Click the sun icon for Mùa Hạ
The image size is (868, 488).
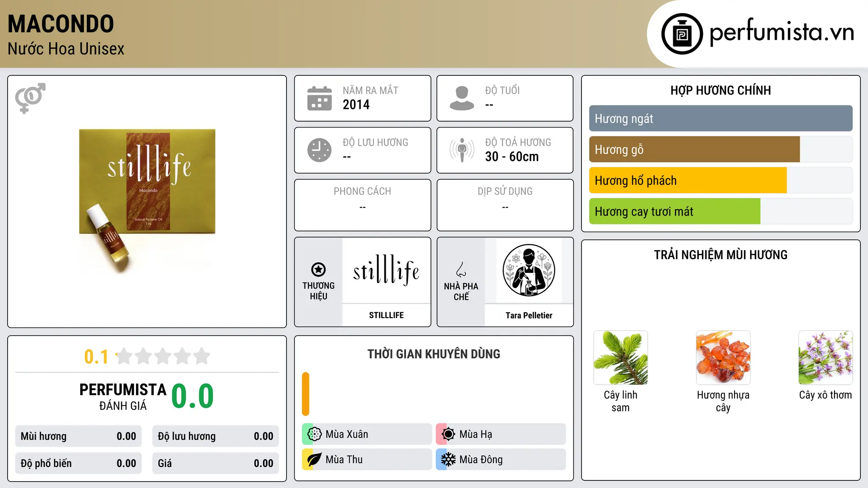[448, 434]
